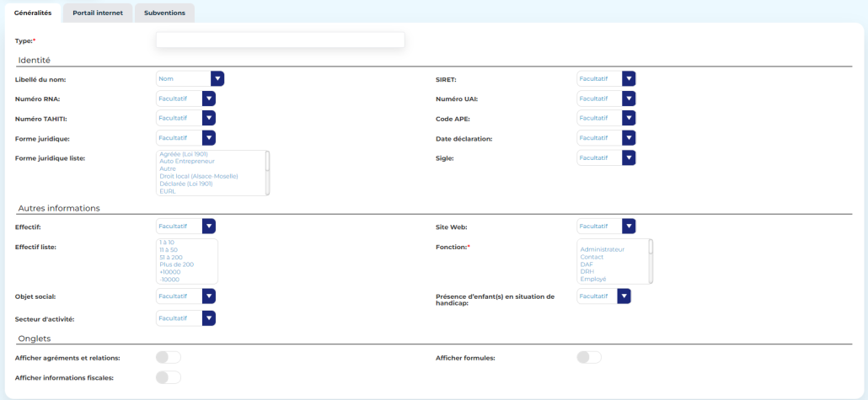Image resolution: width=868 pixels, height=400 pixels.
Task: Expand the SIRET dropdown arrow
Action: pos(628,78)
